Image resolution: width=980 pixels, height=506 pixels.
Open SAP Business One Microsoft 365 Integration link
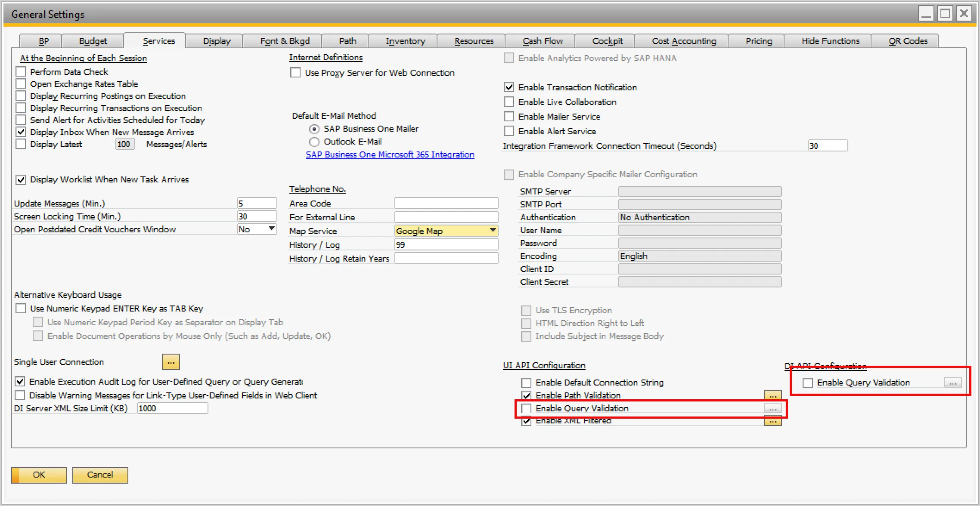(x=390, y=154)
